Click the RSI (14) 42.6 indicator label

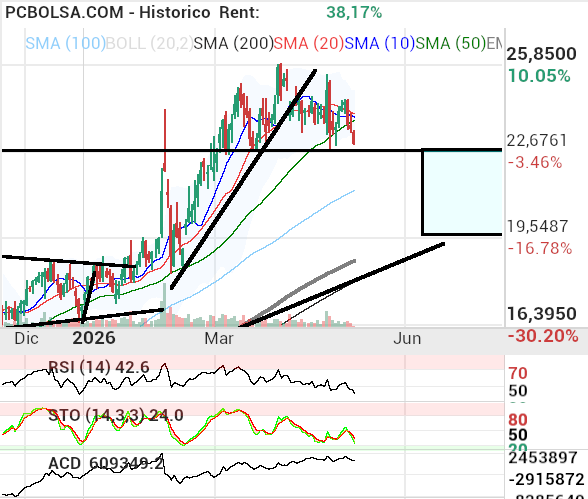[x=99, y=367]
